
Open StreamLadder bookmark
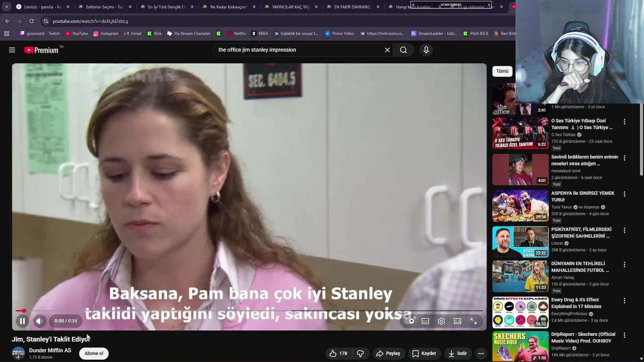[434, 34]
